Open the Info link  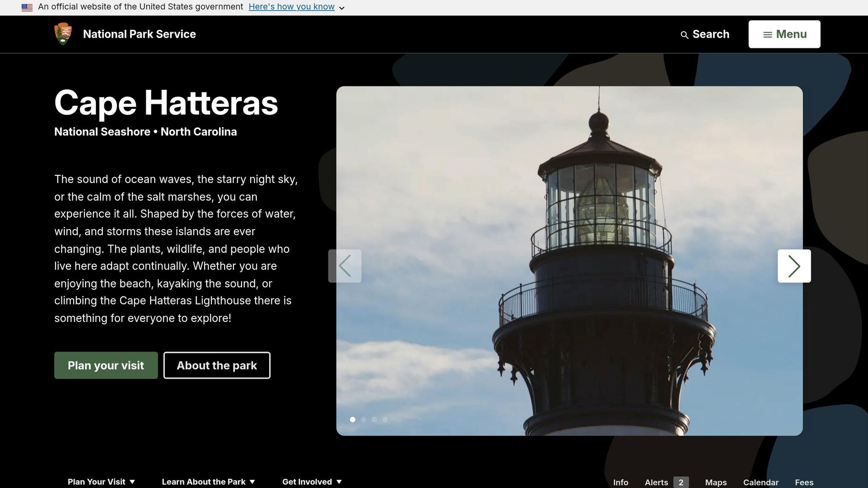click(x=620, y=482)
